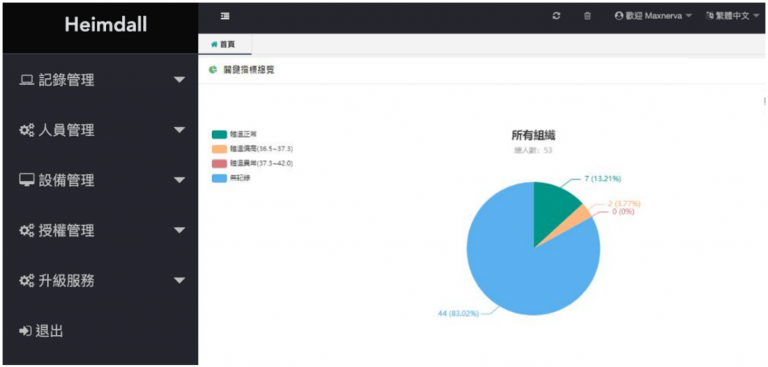
Task: Select the 首頁 tab
Action: (224, 44)
